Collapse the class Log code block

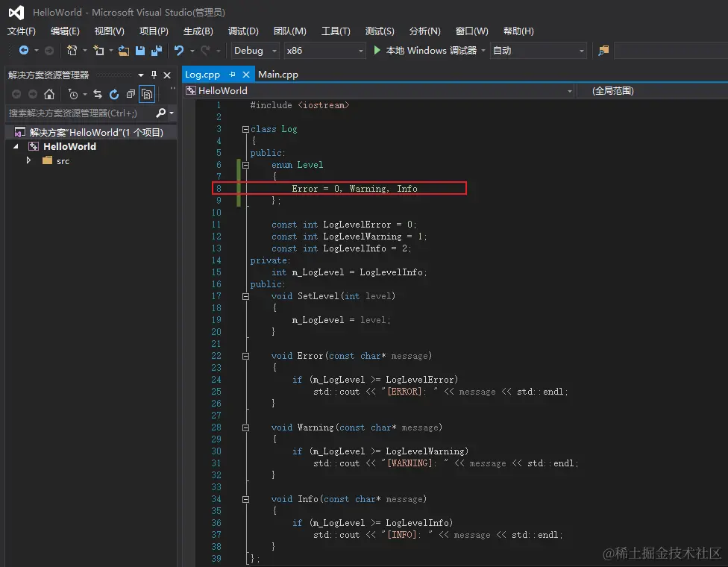click(x=245, y=130)
